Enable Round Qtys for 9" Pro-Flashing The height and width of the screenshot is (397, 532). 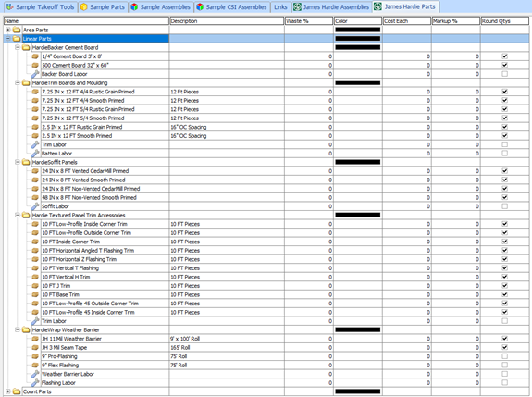pos(504,356)
